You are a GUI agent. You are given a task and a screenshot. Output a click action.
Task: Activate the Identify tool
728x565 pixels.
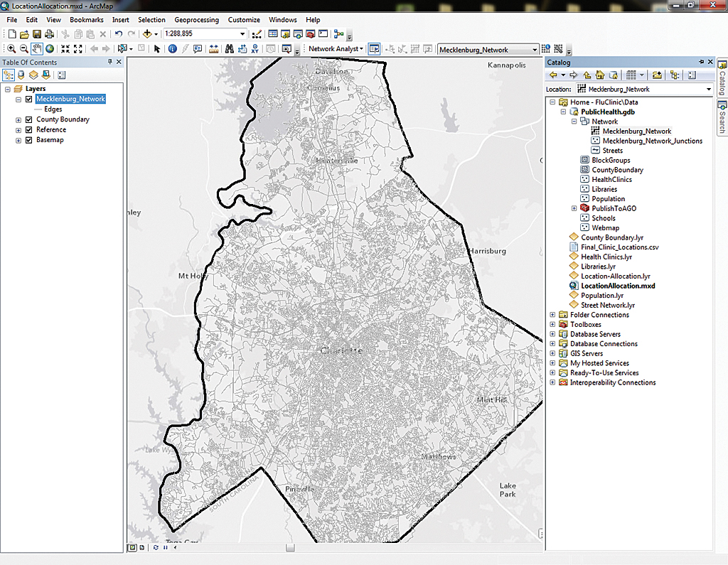[x=172, y=49]
